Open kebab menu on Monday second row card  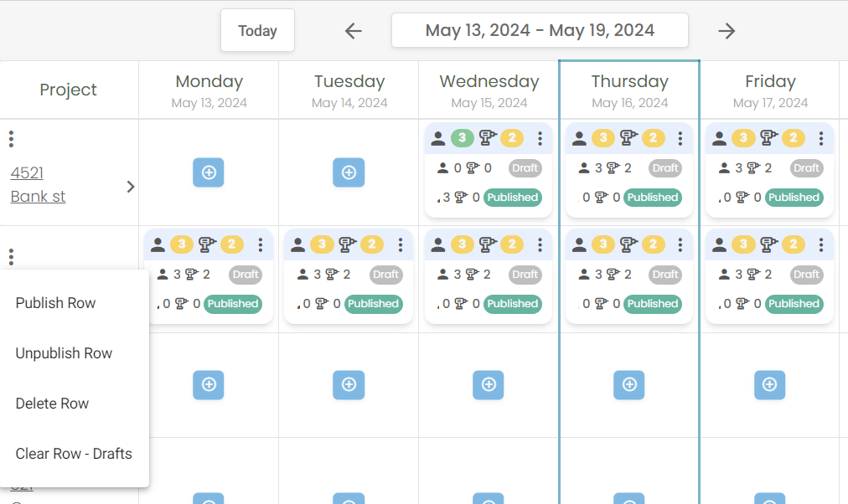tap(260, 244)
